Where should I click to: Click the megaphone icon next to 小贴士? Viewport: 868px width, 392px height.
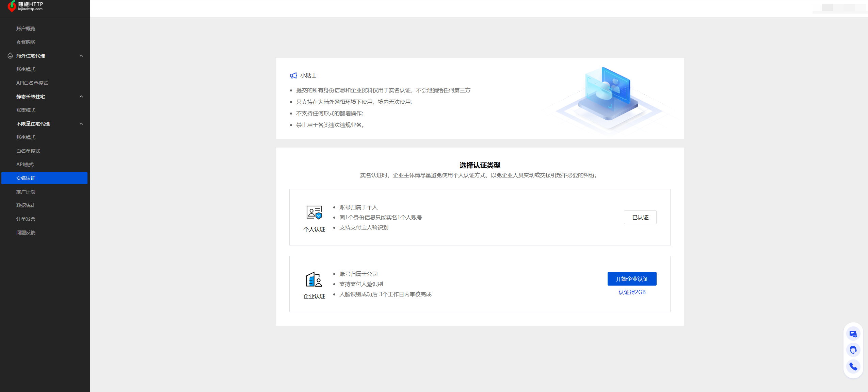(x=293, y=75)
